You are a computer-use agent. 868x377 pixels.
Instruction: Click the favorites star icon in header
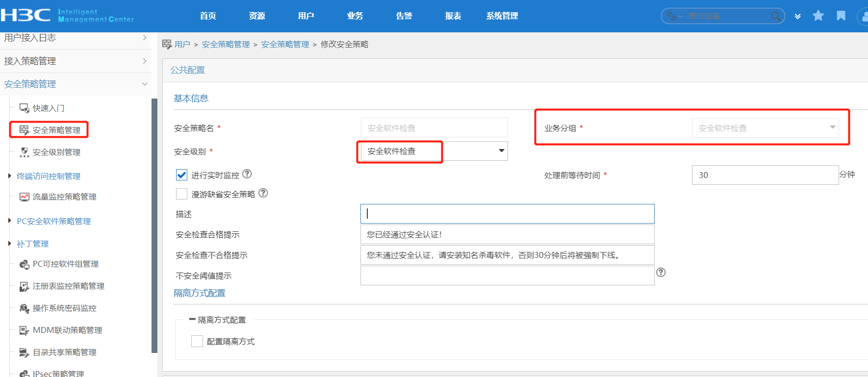(x=818, y=16)
